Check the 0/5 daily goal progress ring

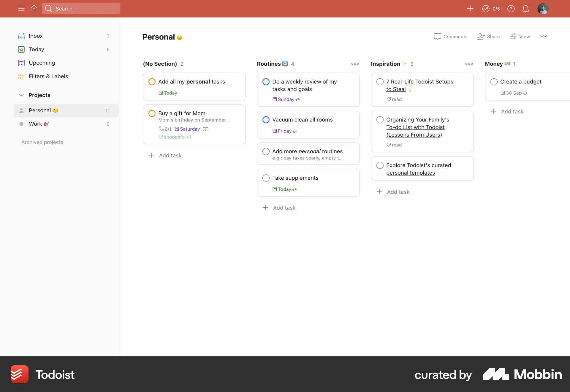[x=490, y=9]
